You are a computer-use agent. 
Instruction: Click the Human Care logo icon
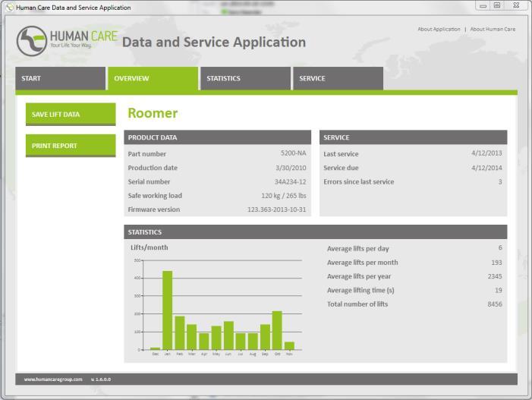tap(32, 41)
